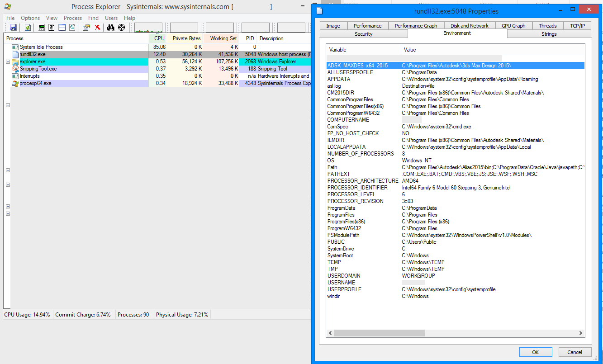Click the Cancel button
The height and width of the screenshot is (364, 603).
pos(574,352)
